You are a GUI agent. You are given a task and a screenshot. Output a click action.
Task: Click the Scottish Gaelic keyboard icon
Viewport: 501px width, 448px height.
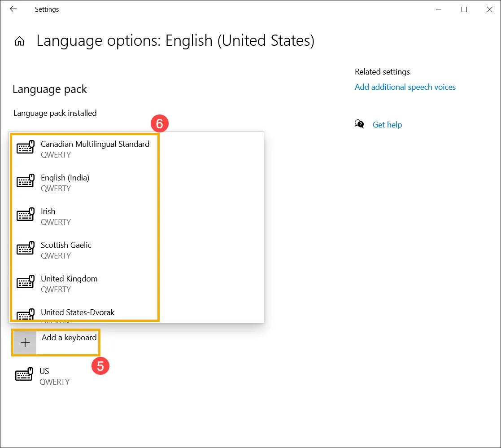[25, 248]
